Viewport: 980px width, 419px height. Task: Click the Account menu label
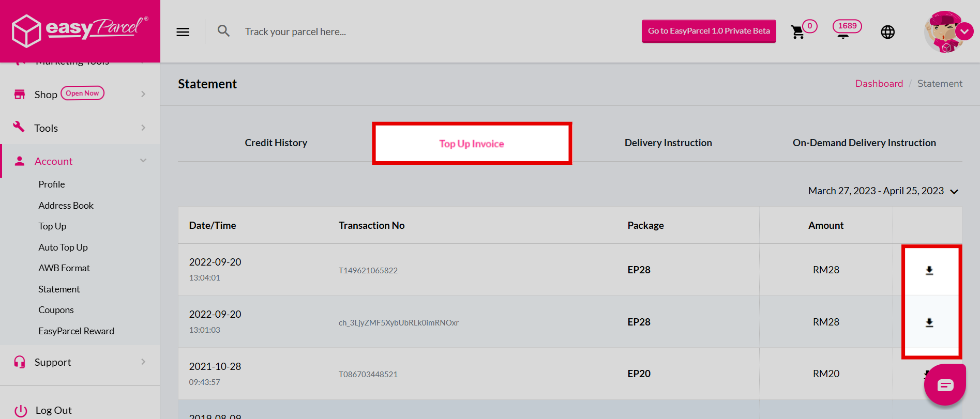tap(53, 161)
